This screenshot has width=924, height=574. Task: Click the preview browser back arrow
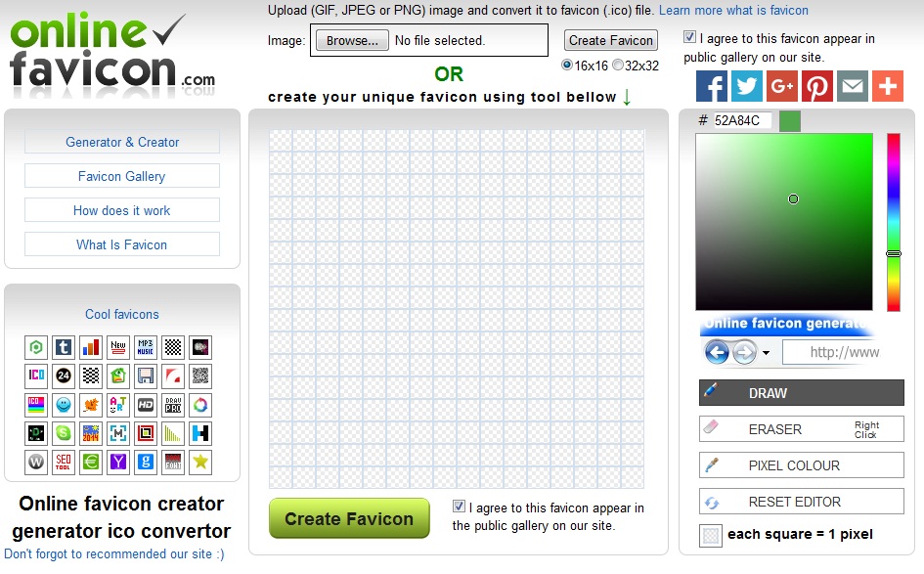click(717, 353)
